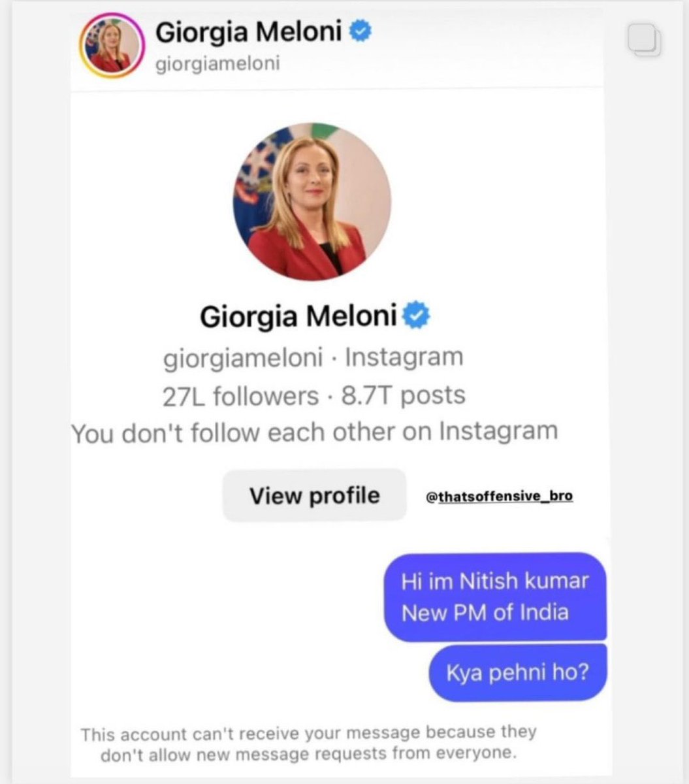Select the "Hi im Nitish kumar" message line
Screen dimensions: 689x784
point(495,581)
